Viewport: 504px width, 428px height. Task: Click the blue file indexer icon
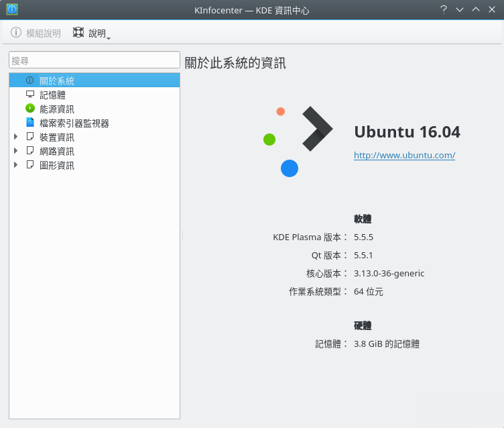[30, 122]
